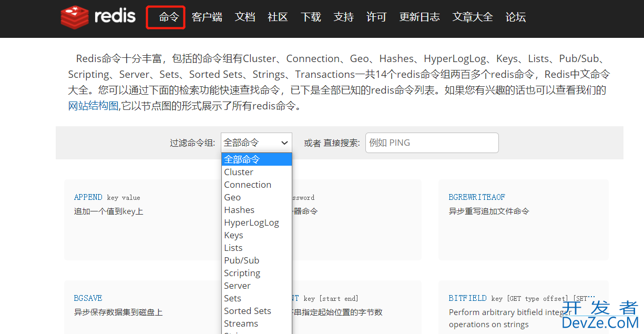Pick Geo from command groups
Viewport: 644px width, 334px height.
257,197
